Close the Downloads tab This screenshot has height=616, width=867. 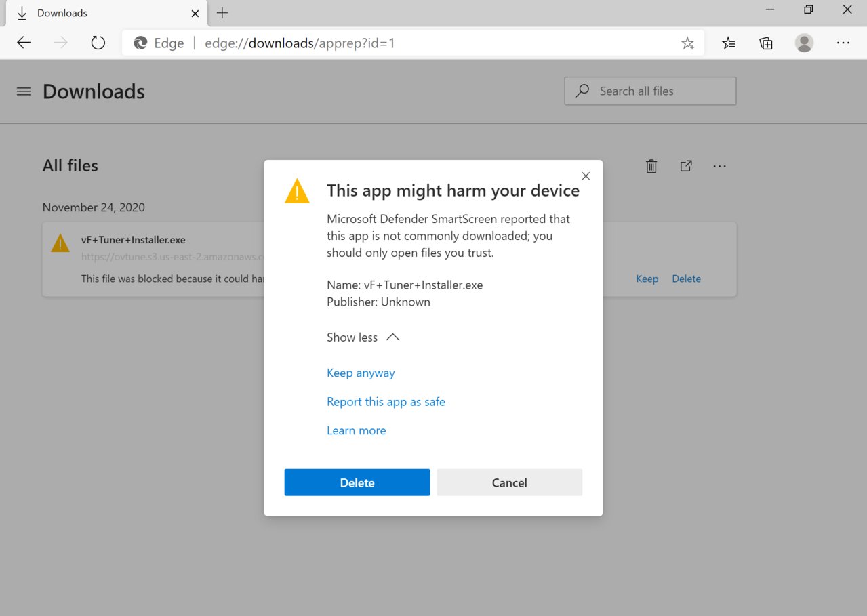click(x=195, y=13)
